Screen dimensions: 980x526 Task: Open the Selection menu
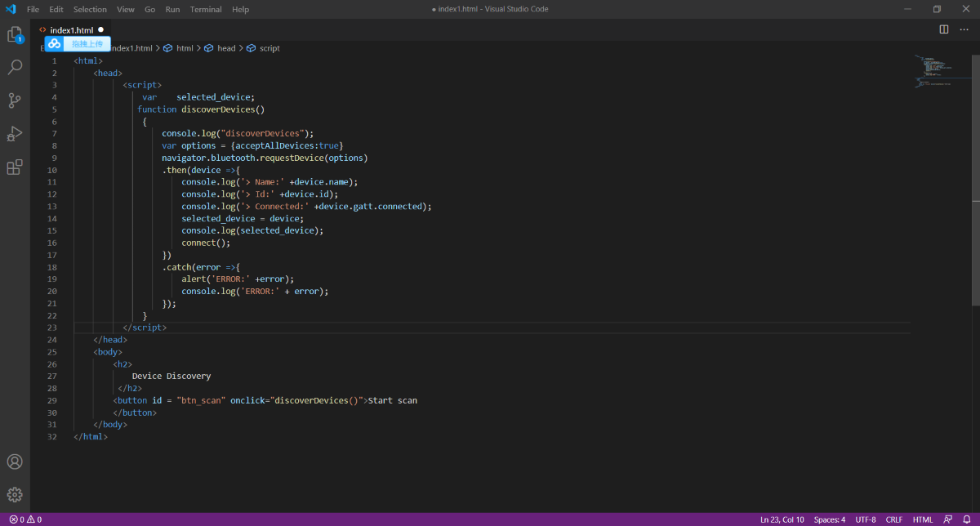pyautogui.click(x=90, y=9)
